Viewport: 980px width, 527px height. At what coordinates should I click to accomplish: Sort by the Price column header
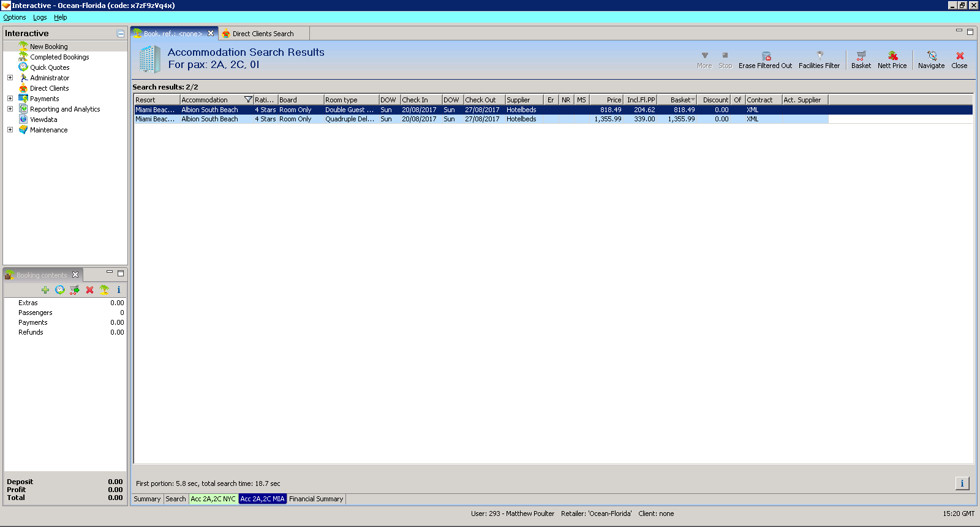pos(606,100)
